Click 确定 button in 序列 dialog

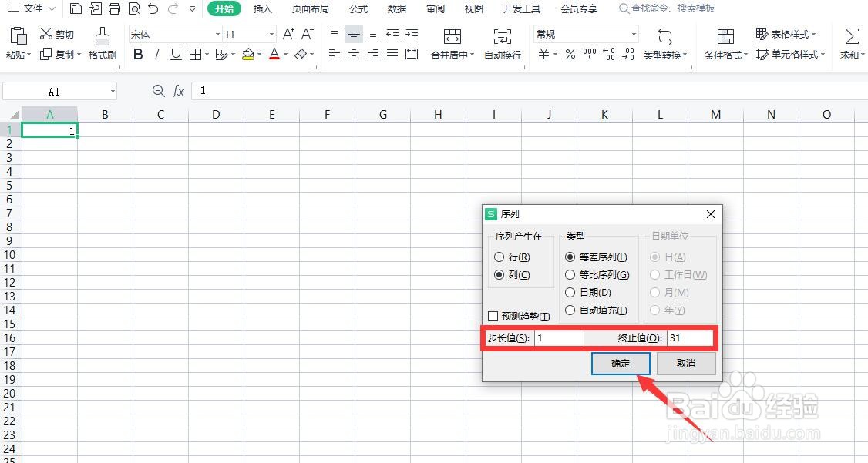[x=621, y=364]
